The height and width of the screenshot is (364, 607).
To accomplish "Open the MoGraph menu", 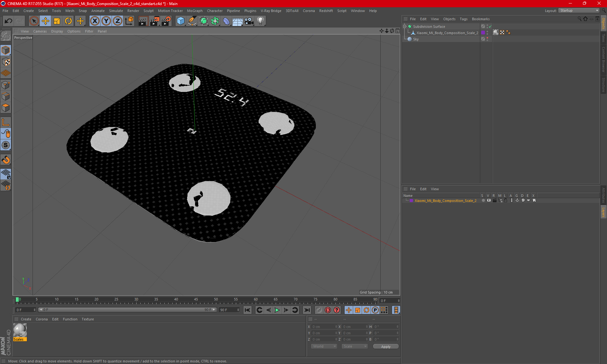I will click(x=195, y=11).
